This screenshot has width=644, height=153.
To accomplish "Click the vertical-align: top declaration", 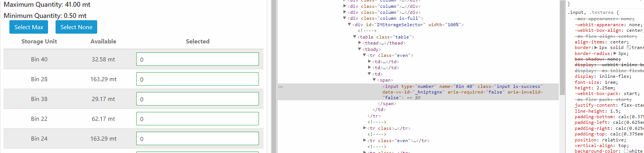I will [x=602, y=146].
